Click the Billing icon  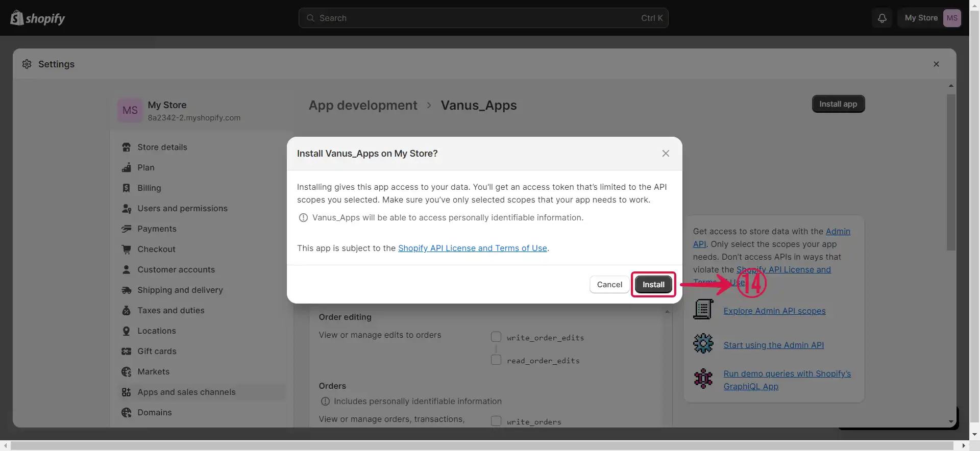tap(126, 188)
